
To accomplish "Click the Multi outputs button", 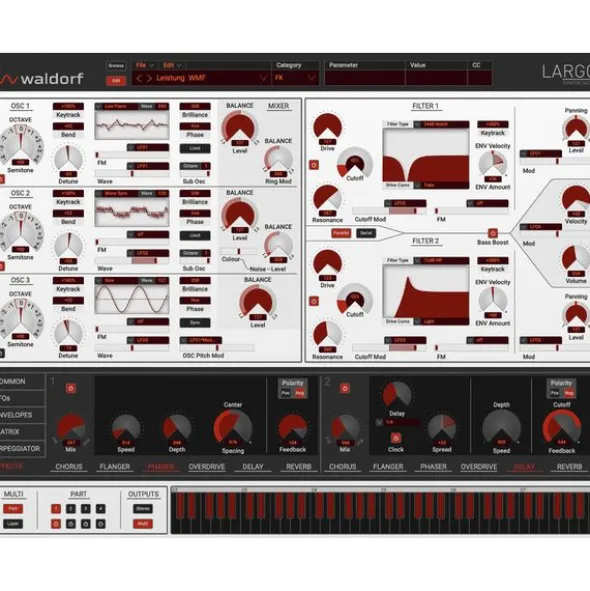I will [x=143, y=524].
